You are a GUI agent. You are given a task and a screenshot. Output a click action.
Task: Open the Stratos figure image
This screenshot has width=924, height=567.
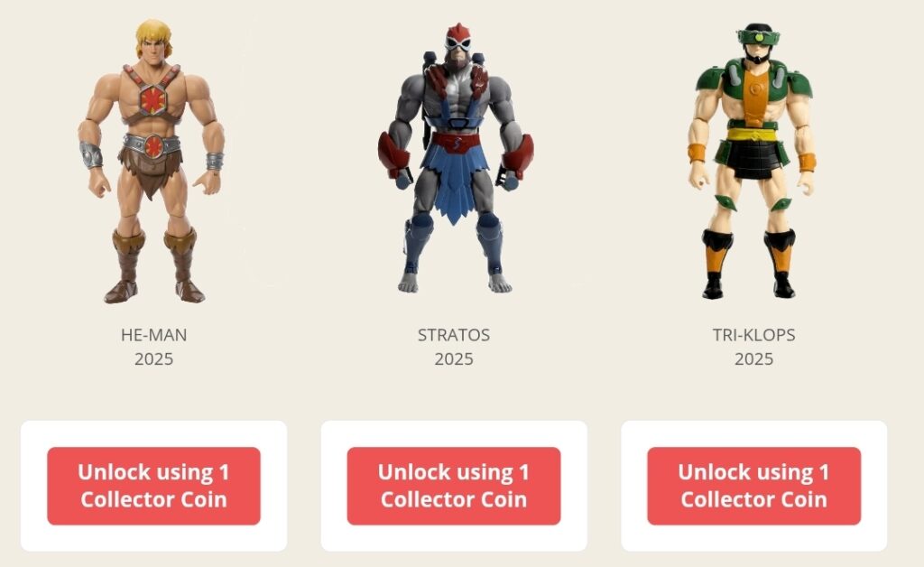click(x=456, y=158)
